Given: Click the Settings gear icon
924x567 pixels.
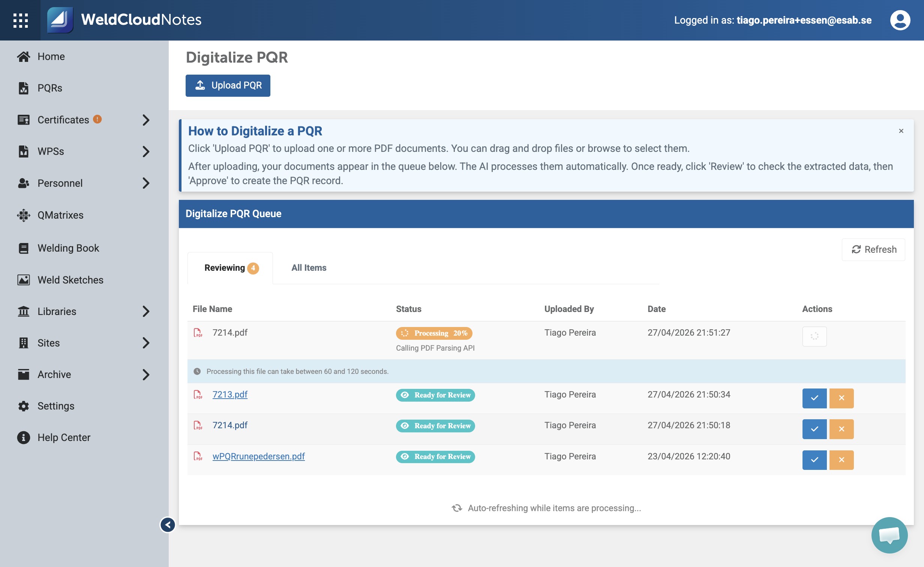Looking at the screenshot, I should pyautogui.click(x=24, y=406).
